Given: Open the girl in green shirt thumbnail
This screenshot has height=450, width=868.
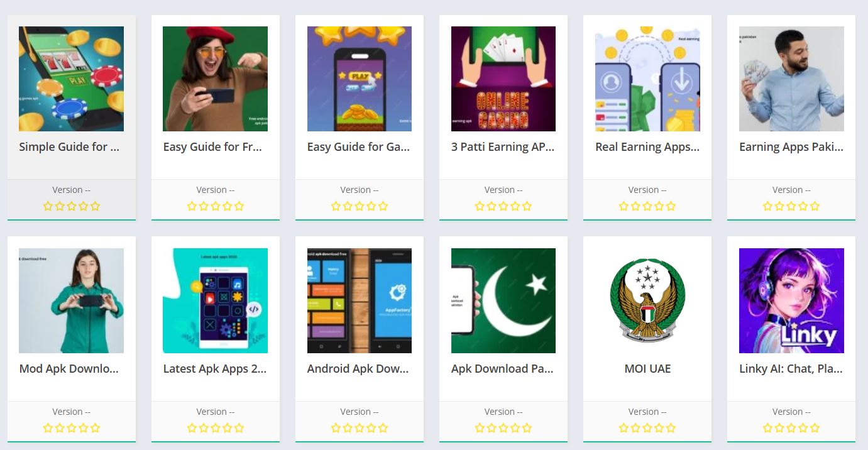Looking at the screenshot, I should tap(71, 300).
